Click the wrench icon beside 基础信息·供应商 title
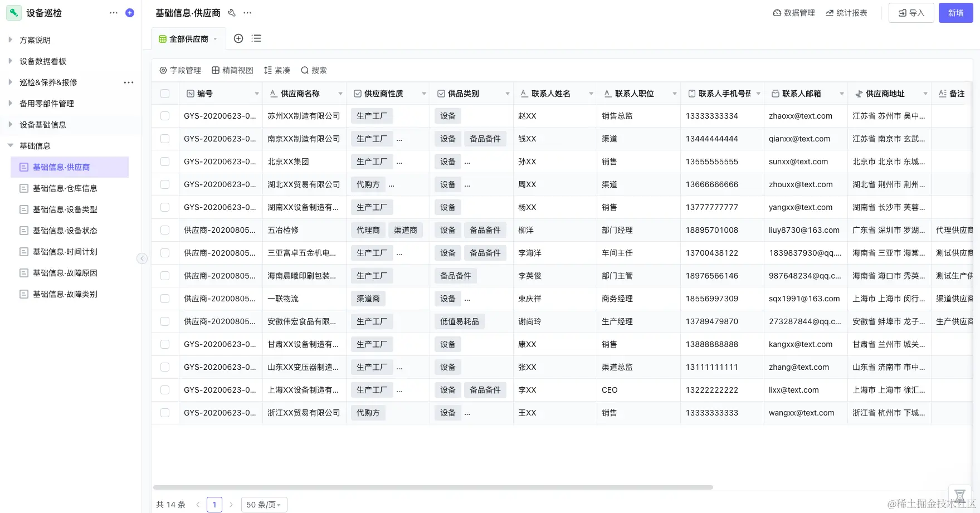This screenshot has height=513, width=980. (x=232, y=13)
